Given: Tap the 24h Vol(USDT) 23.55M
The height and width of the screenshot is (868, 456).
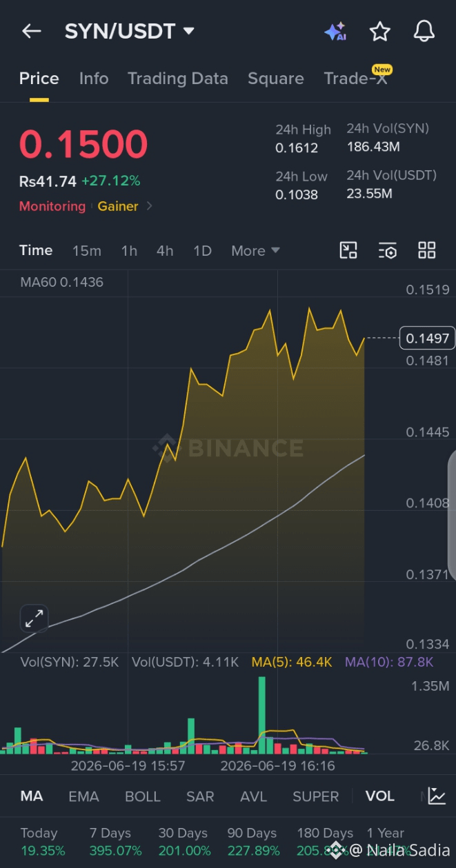Looking at the screenshot, I should pyautogui.click(x=369, y=194).
